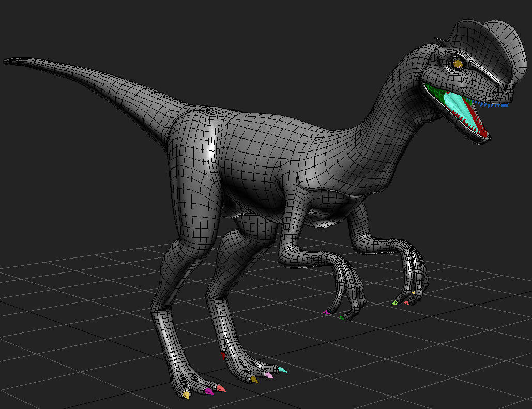Select the olive claw beside the pink claw
Image resolution: width=532 pixels, height=409 pixels.
pos(254,380)
